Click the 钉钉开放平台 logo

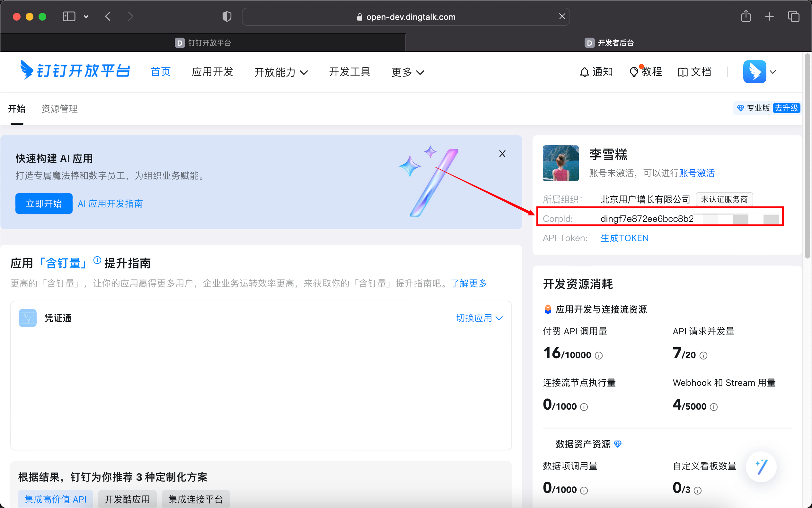[75, 70]
